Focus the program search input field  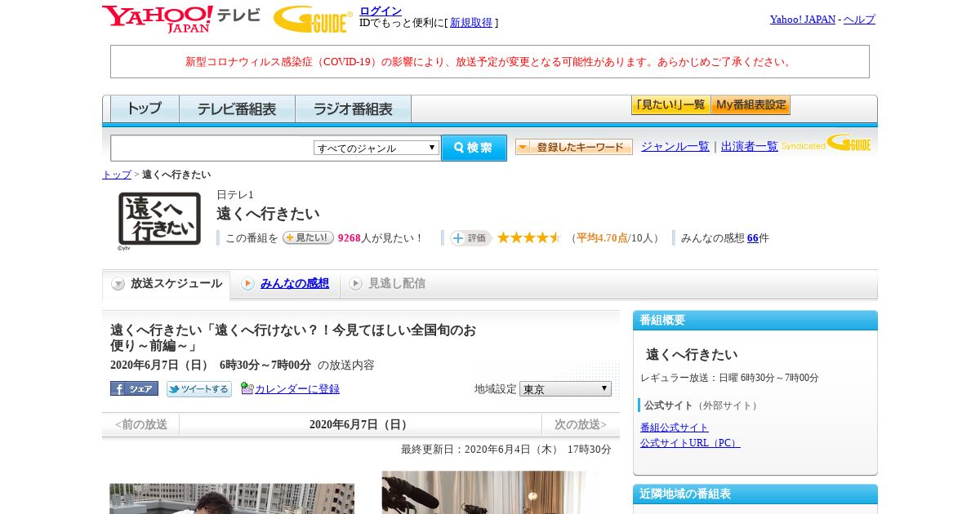[212, 148]
